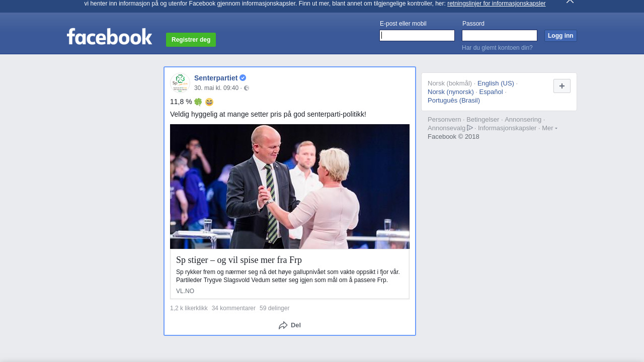Open the Informasjonskapsler footer link
Image resolution: width=644 pixels, height=362 pixels.
pyautogui.click(x=507, y=128)
